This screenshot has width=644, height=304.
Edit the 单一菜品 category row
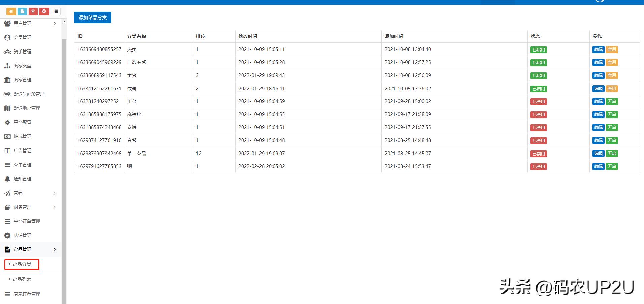click(x=599, y=154)
